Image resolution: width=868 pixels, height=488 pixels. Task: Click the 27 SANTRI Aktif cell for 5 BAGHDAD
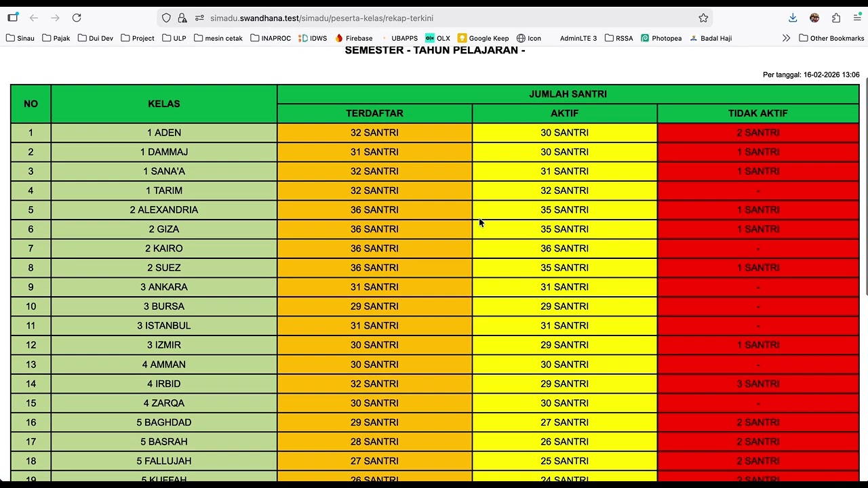(x=565, y=422)
